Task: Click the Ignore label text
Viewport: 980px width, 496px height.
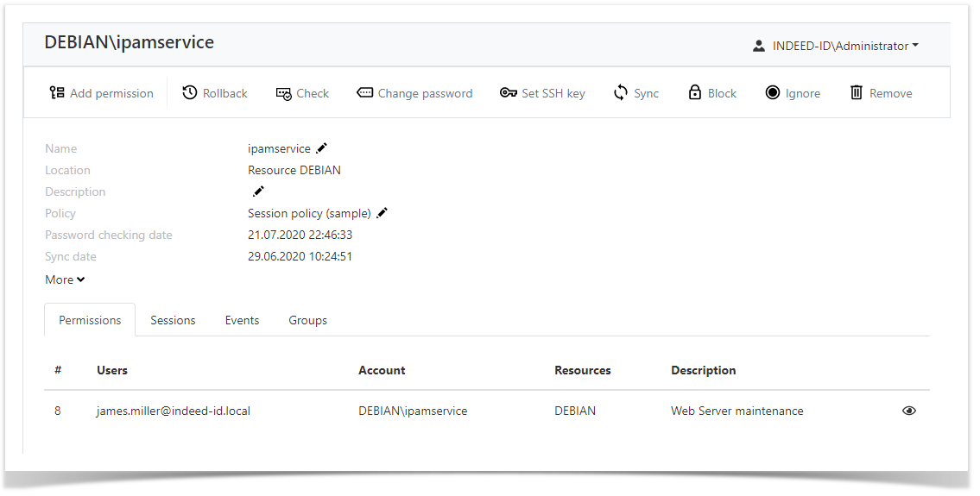Action: (x=802, y=93)
